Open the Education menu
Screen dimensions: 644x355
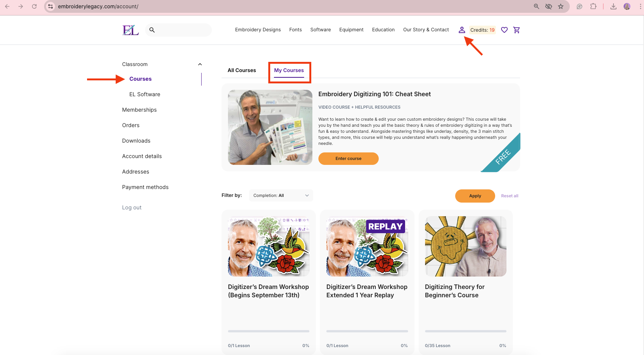pyautogui.click(x=383, y=30)
